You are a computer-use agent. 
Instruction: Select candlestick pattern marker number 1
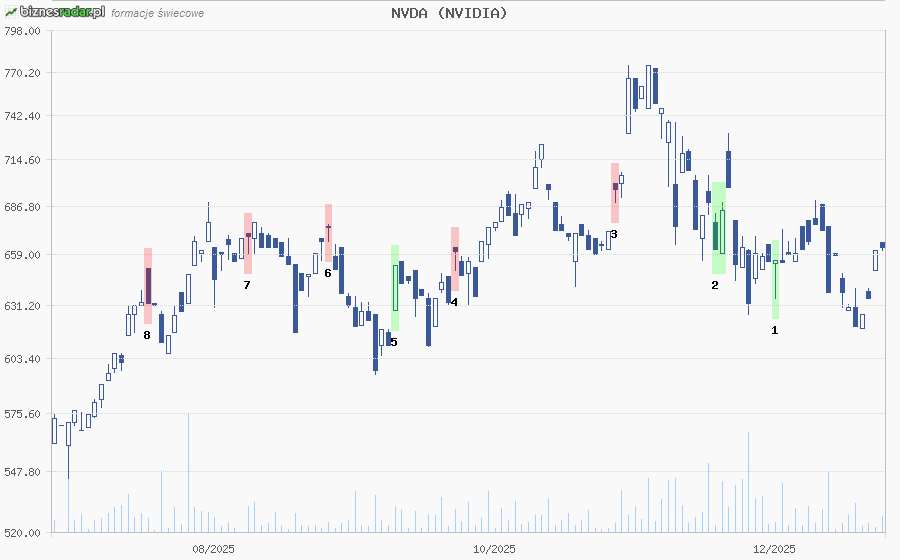tap(774, 330)
